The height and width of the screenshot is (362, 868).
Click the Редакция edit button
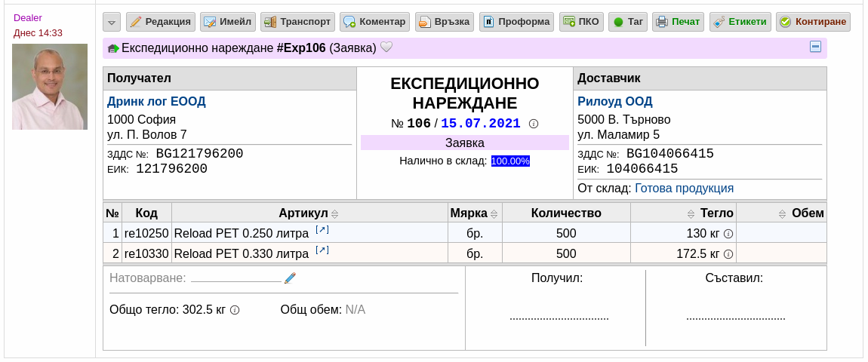pos(161,22)
